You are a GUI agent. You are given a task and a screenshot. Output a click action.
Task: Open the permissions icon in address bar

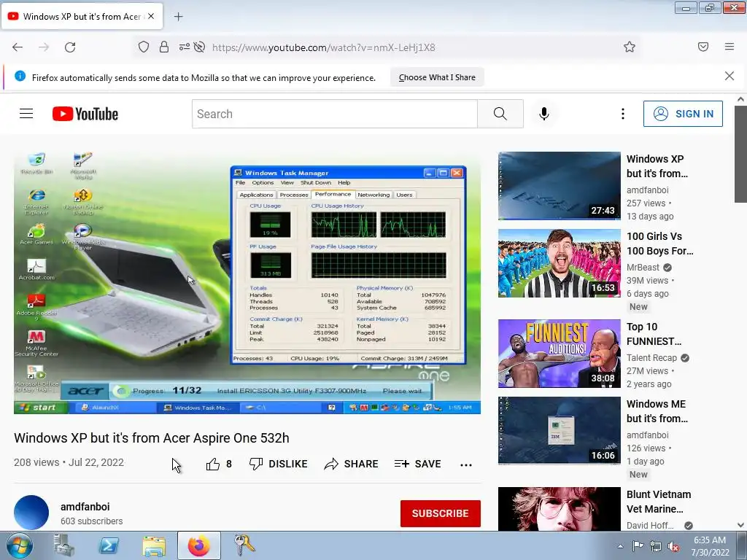[x=184, y=47]
